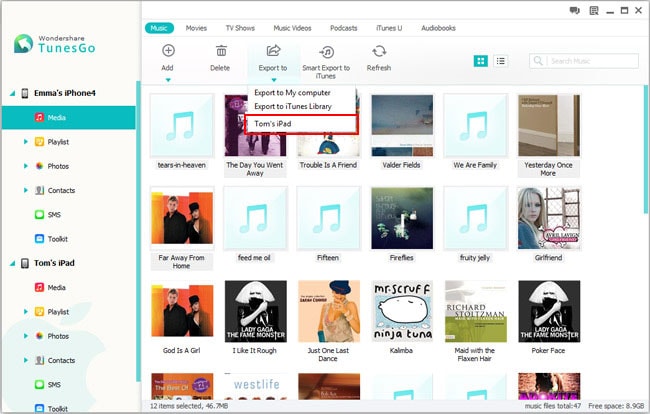Click Tom's iPad device icon in sidebar
This screenshot has height=414, width=650.
point(25,263)
